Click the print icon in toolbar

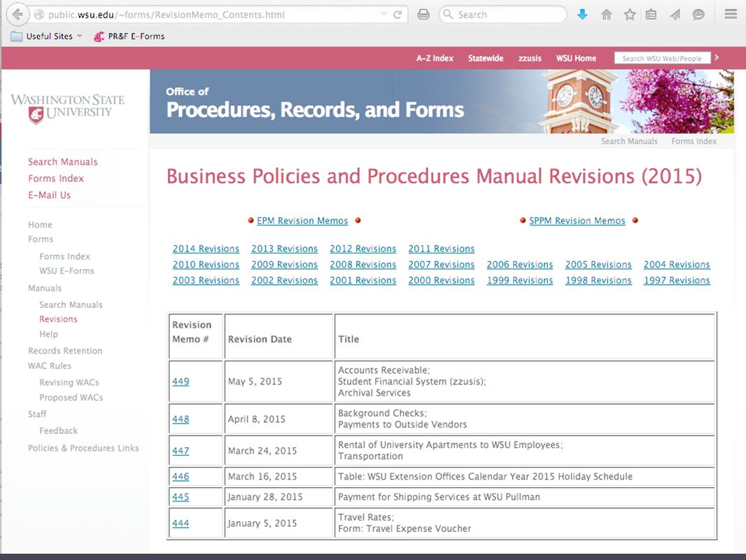tap(423, 15)
